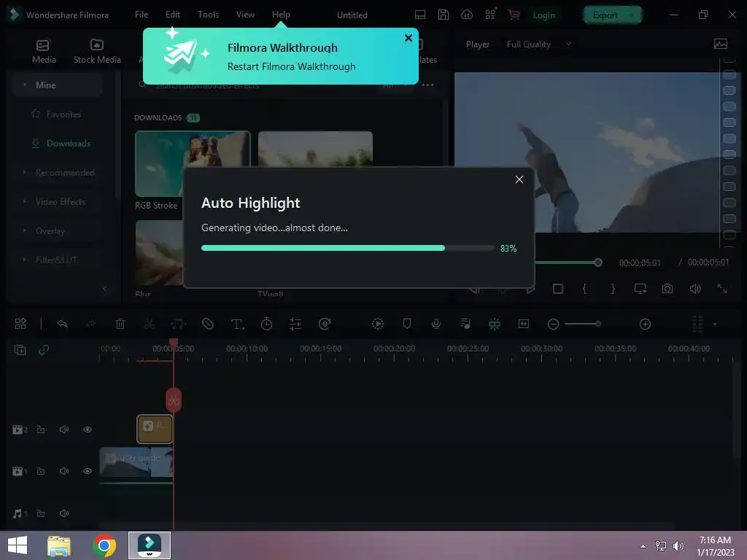Open the apps grid icon
This screenshot has width=747, height=560.
[490, 15]
